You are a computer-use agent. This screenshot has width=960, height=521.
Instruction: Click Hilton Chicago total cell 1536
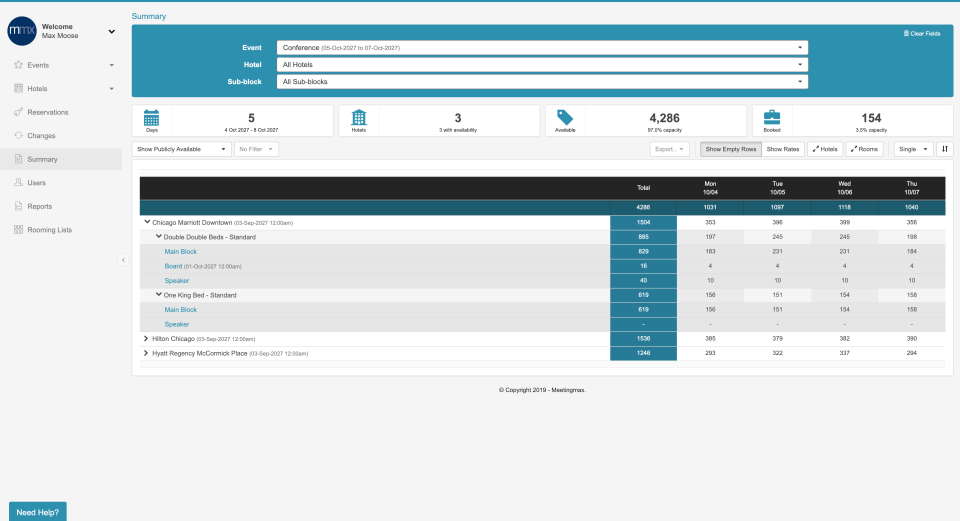click(x=643, y=339)
